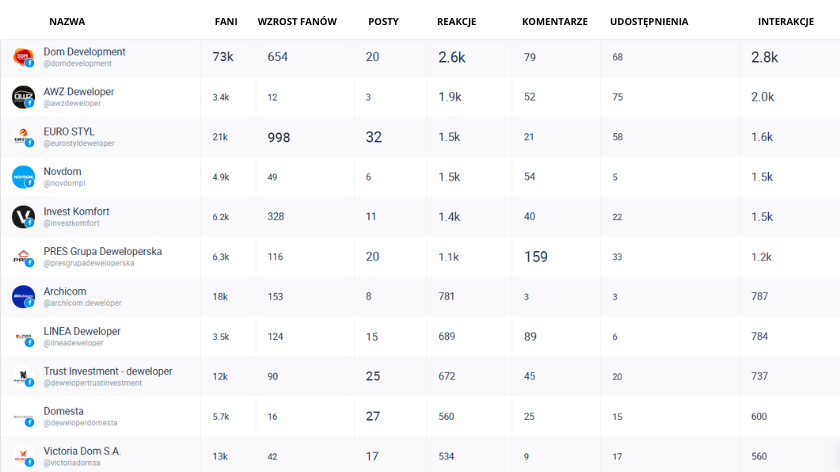Sort by the INTERAKCJE column header
The width and height of the screenshot is (840, 472).
[x=785, y=21]
